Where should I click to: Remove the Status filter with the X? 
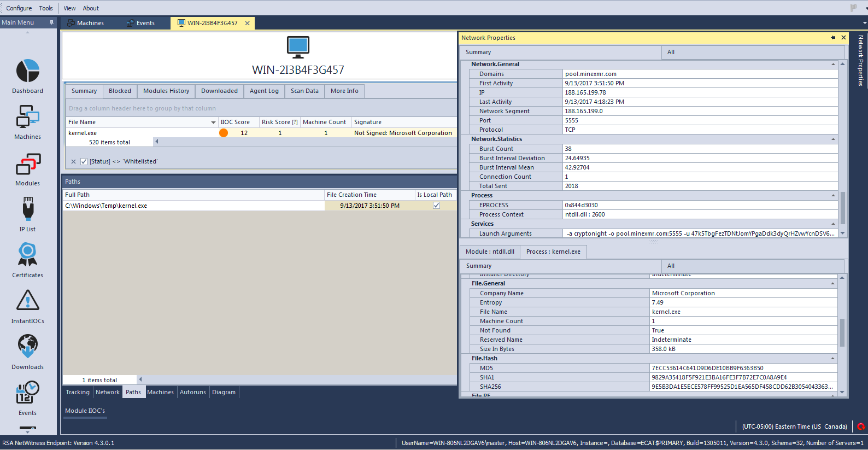coord(73,161)
